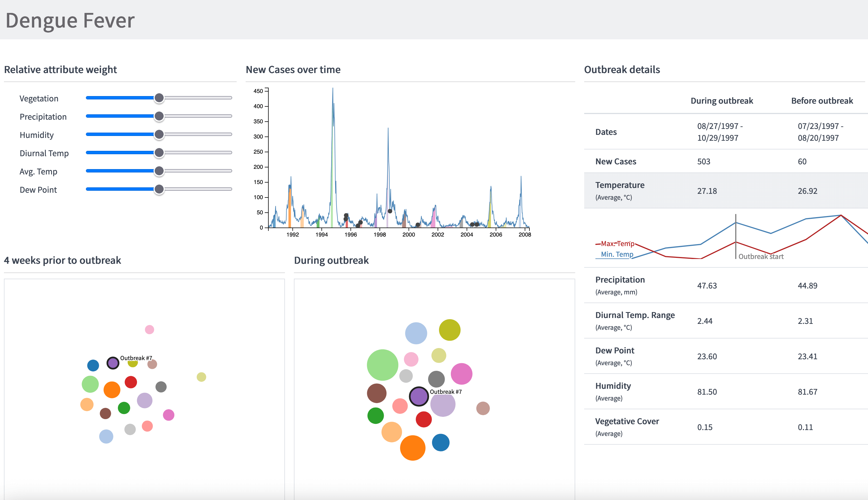Set the Humidity weight slider

[x=159, y=134]
